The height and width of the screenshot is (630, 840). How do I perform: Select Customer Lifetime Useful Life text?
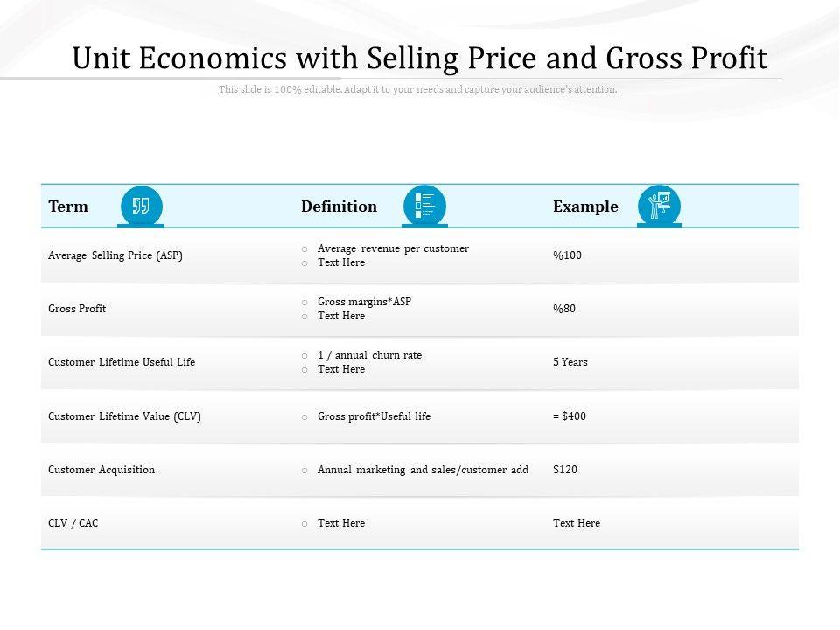click(122, 362)
